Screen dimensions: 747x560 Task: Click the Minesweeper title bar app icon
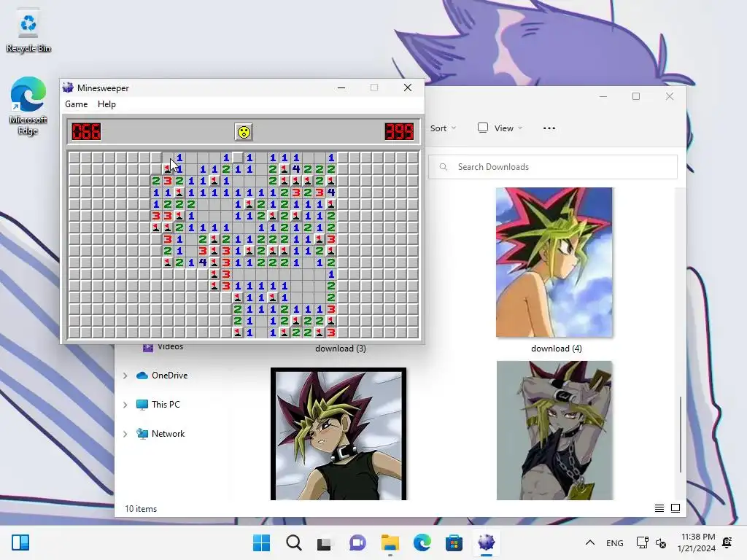pyautogui.click(x=68, y=87)
